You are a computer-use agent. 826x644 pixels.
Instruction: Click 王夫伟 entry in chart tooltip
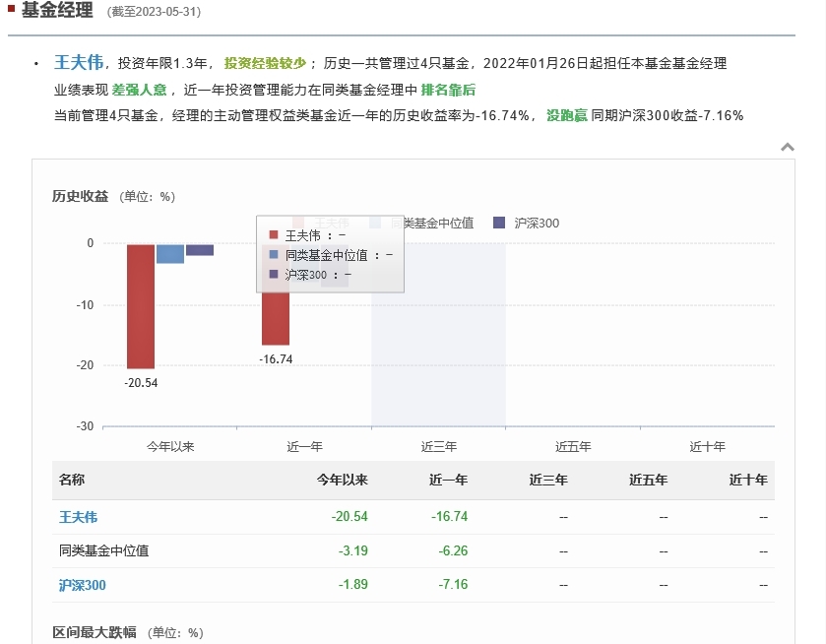(x=307, y=235)
